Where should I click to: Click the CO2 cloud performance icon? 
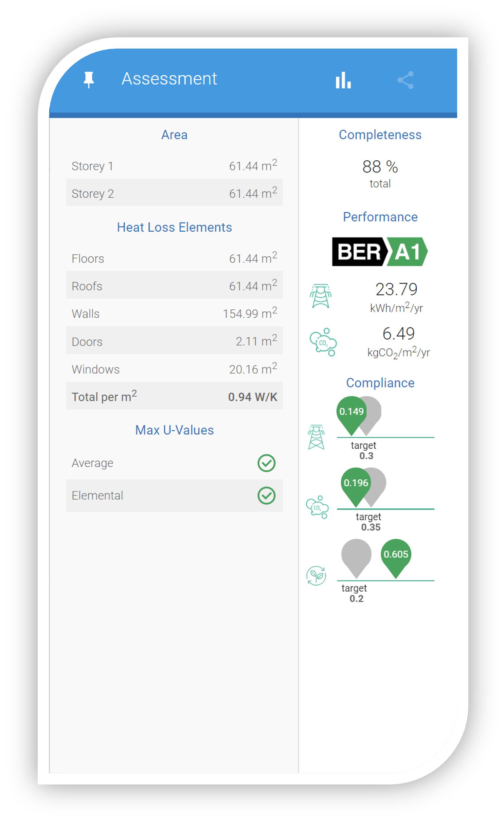323,342
